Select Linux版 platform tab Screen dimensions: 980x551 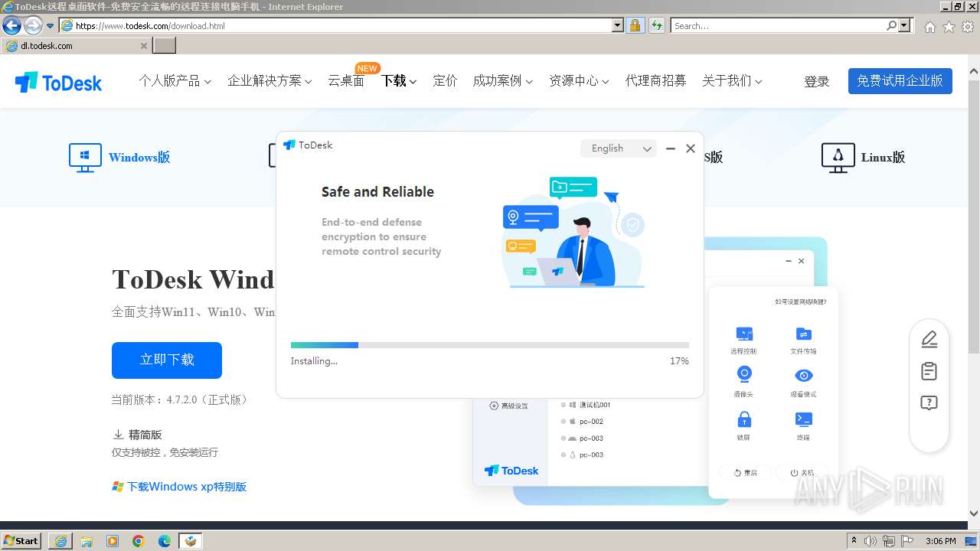(x=883, y=158)
